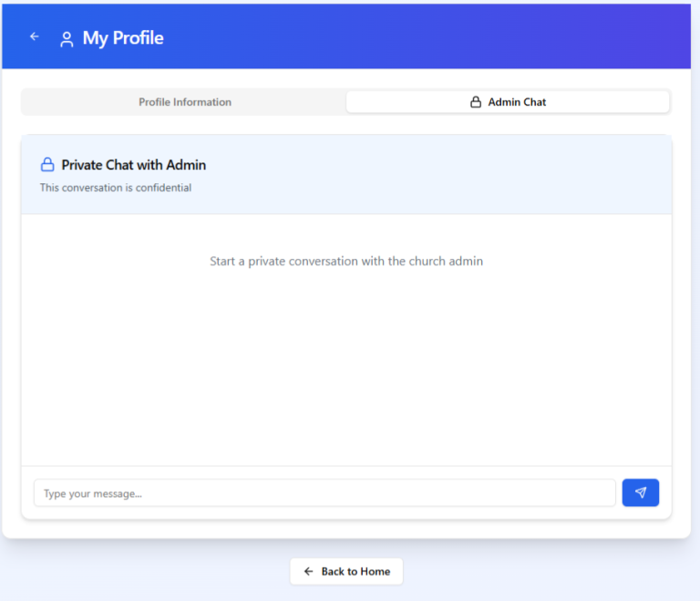This screenshot has width=700, height=601.
Task: Click the divider strip between tabs and chat card
Action: pos(346,125)
